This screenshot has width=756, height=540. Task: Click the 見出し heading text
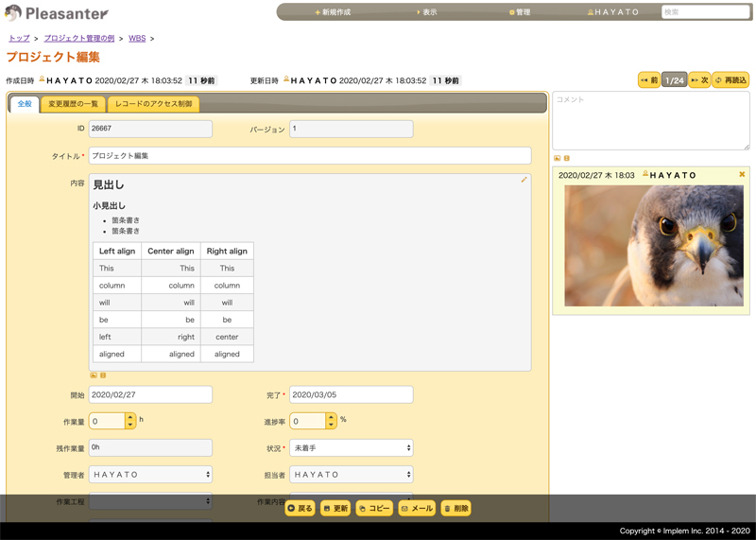tap(109, 184)
